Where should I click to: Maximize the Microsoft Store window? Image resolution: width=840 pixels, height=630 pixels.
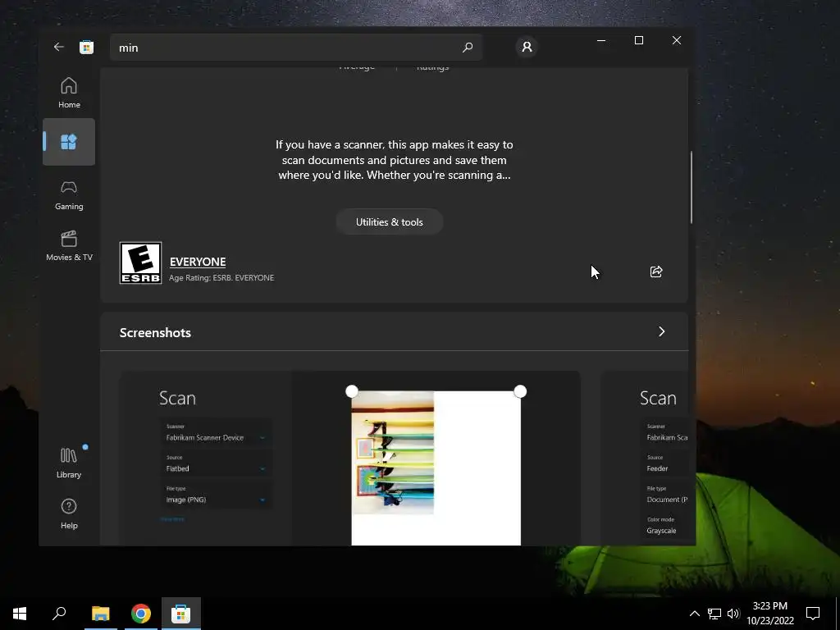point(638,40)
